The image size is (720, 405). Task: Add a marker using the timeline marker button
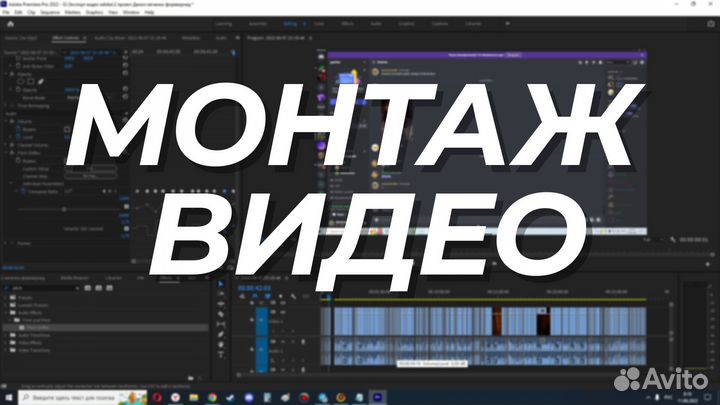pyautogui.click(x=281, y=296)
